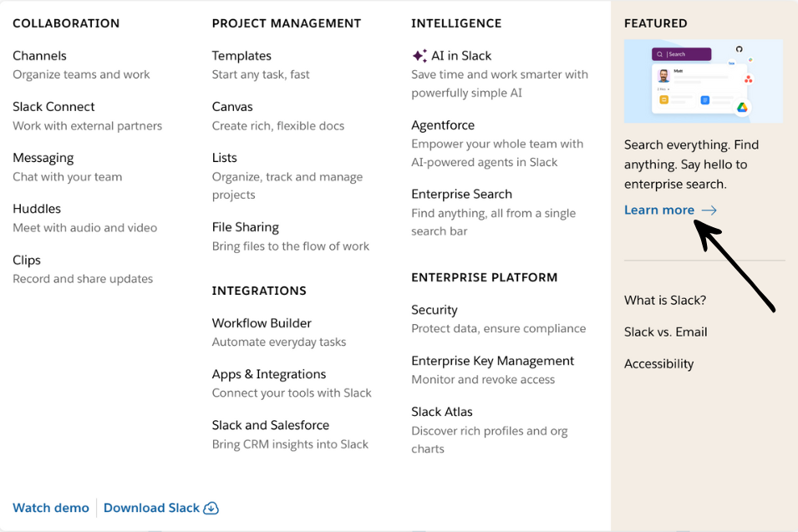The width and height of the screenshot is (798, 532).
Task: Open Templates to start any task fast
Action: point(241,55)
